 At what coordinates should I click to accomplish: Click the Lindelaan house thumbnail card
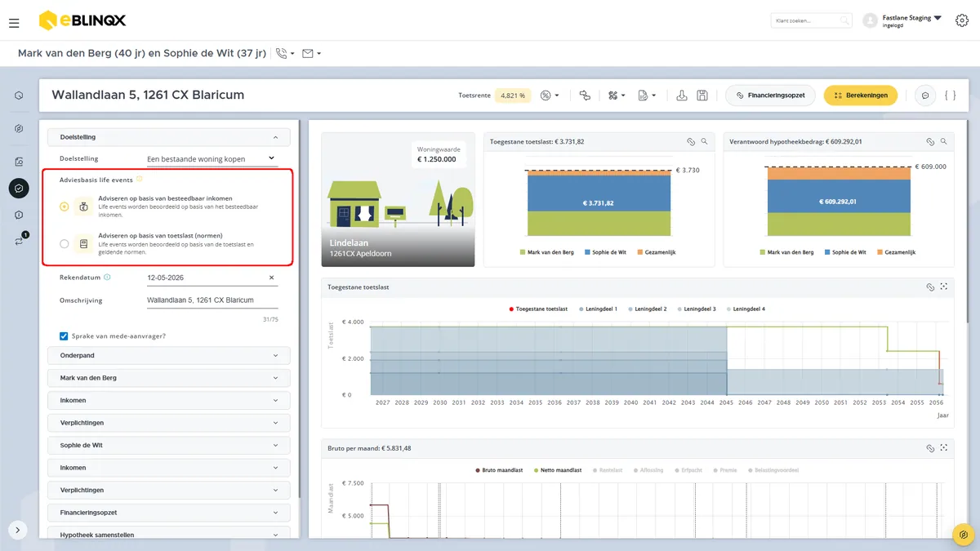[x=398, y=199]
